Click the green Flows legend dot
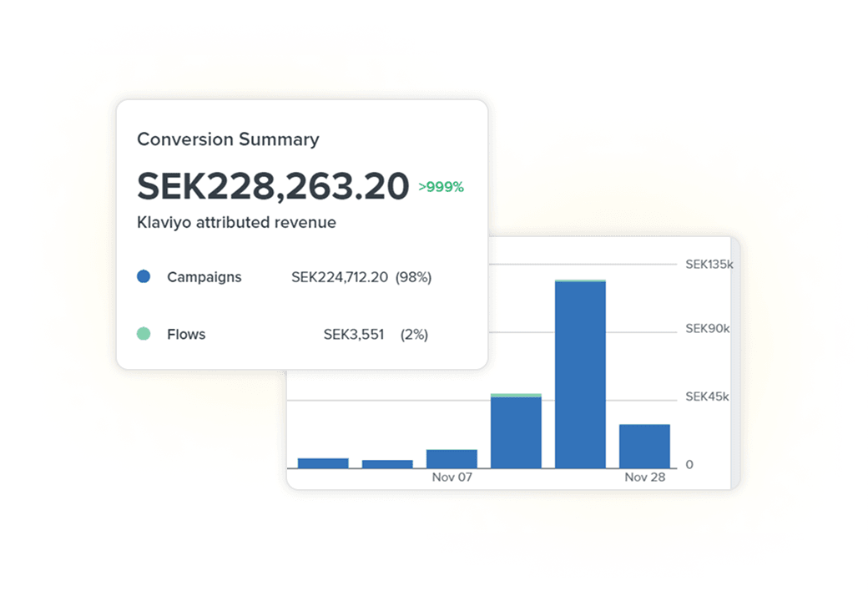Image resolution: width=868 pixels, height=596 pixels. coord(143,334)
